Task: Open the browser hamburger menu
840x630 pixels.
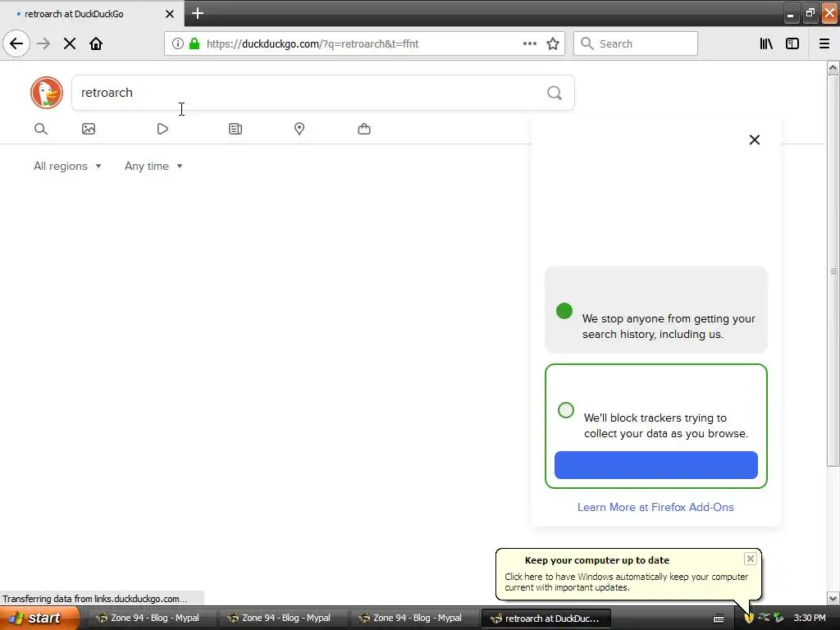Action: (x=824, y=43)
